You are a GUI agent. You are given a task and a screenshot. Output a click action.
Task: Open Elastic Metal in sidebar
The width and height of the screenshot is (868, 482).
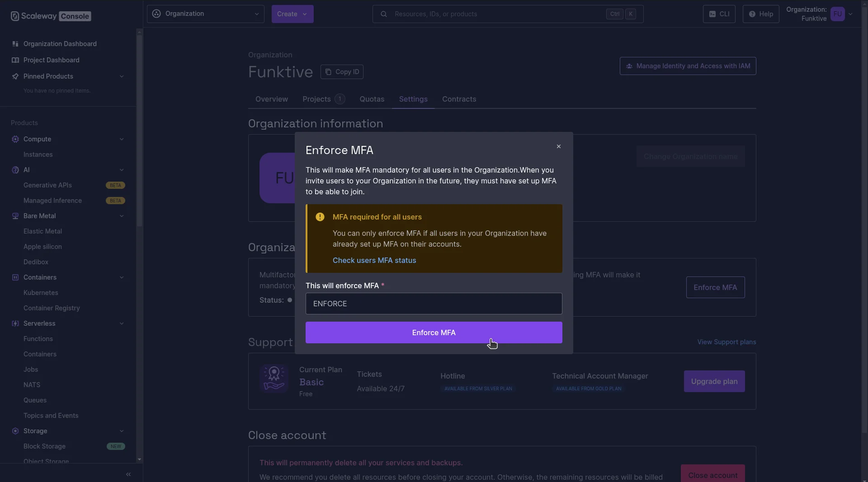click(42, 231)
